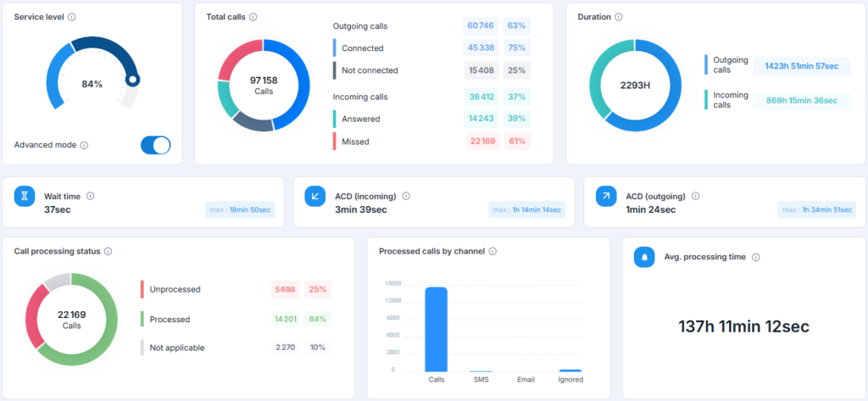Screen dimensions: 868x401
Task: Click the service level gauge knob
Action: tap(132, 80)
